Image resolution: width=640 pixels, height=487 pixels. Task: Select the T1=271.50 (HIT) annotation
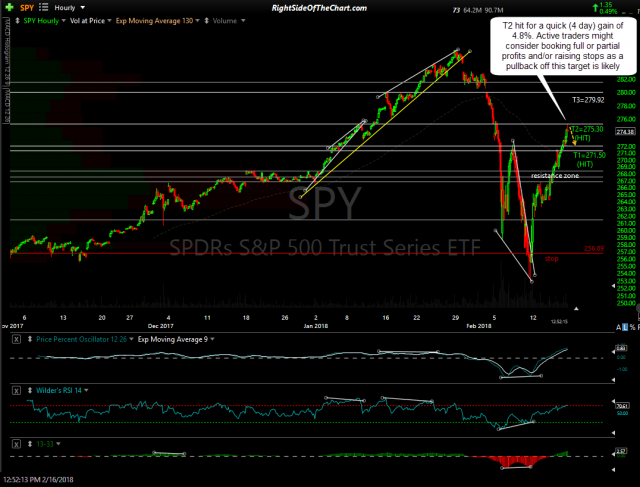click(x=589, y=160)
